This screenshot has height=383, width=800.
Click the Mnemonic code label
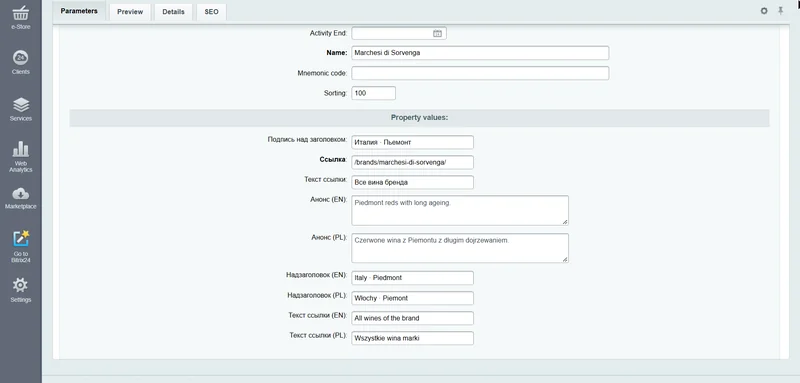[322, 73]
